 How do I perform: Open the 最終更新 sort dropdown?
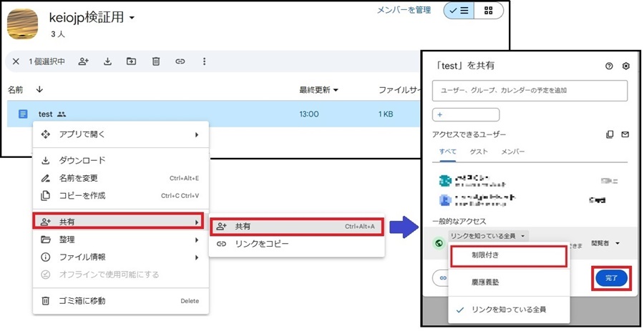319,90
